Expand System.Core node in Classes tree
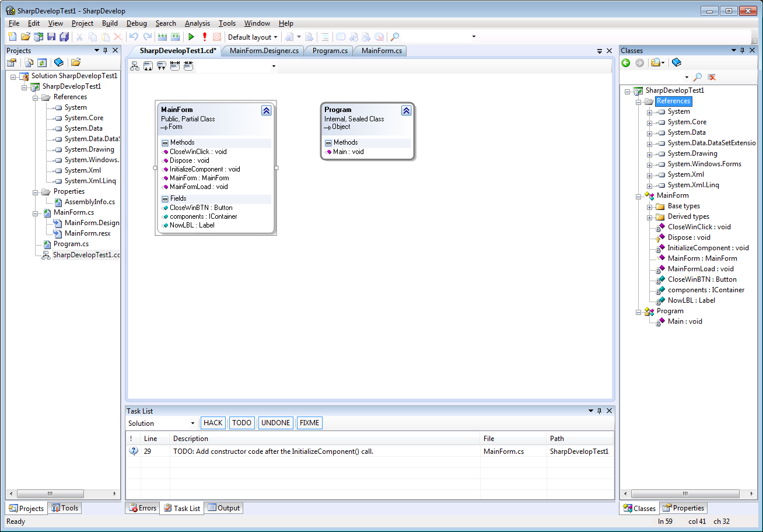The image size is (763, 532). (650, 123)
